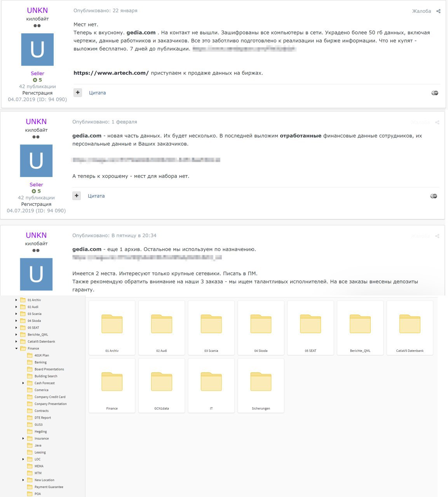
Task: Click the Leasing folder icon in tree
Action: click(x=30, y=452)
